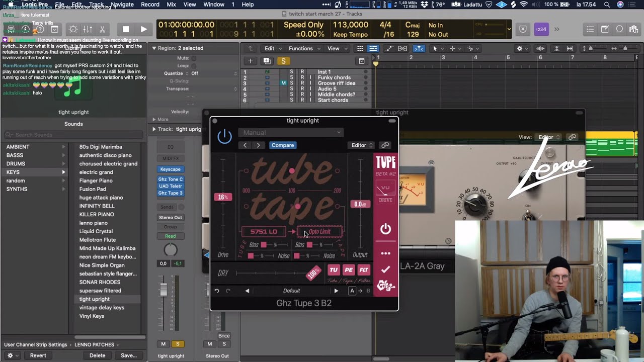Viewport: 644px width, 362px height.
Task: Toggle the global Solo button above tracks
Action: click(283, 61)
